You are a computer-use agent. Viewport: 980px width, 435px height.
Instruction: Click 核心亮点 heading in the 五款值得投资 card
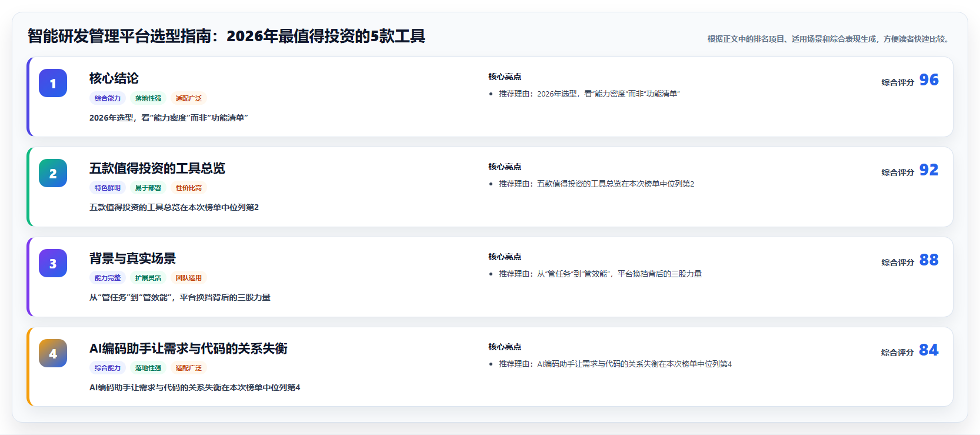tap(505, 167)
